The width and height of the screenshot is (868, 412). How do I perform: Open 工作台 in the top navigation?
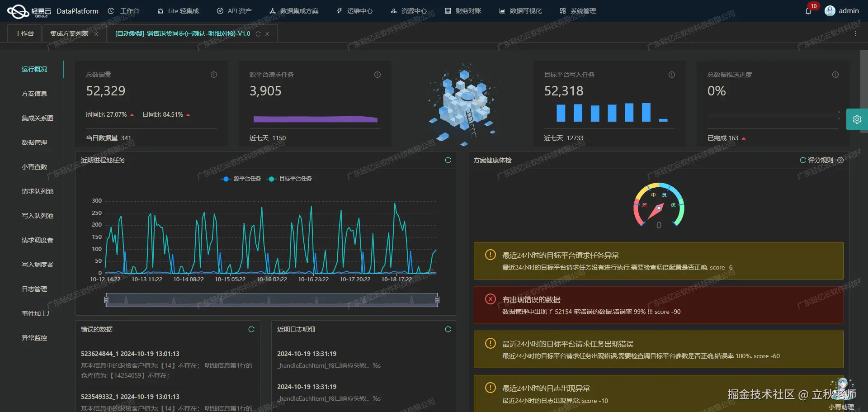click(124, 11)
